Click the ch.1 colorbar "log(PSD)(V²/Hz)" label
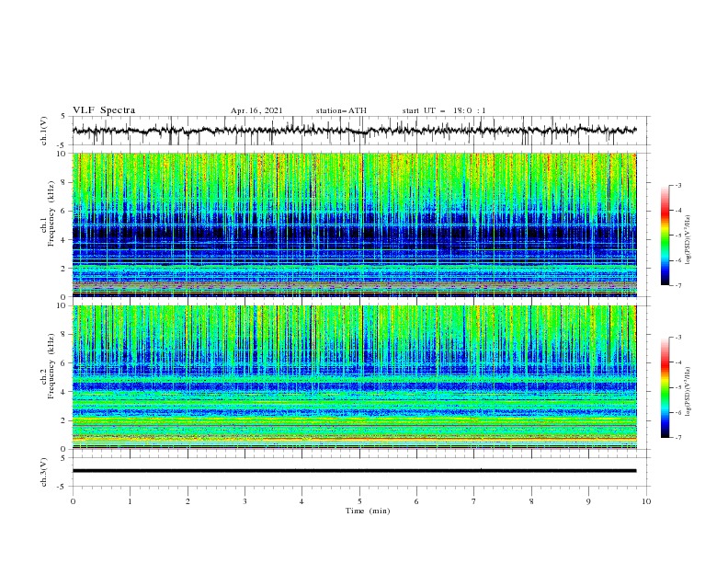Image resolution: width=728 pixels, height=563 pixels. tap(688, 240)
